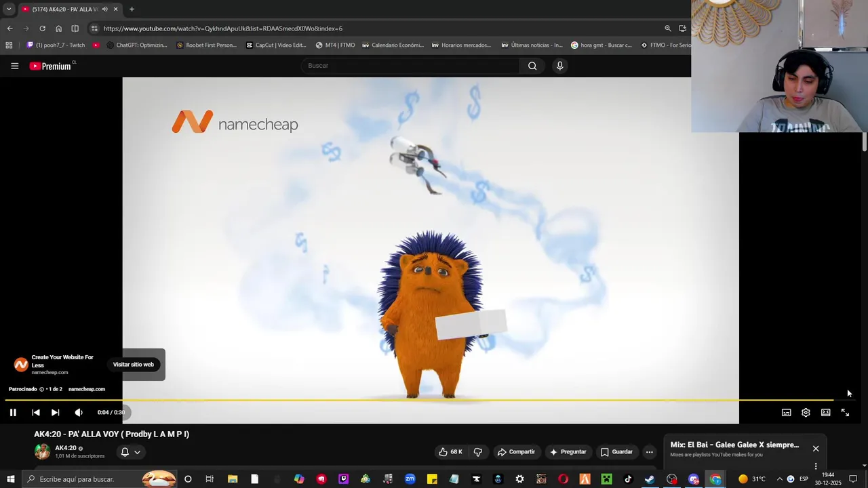This screenshot has width=868, height=488.
Task: Go to the previous video in playlist
Action: click(x=36, y=412)
